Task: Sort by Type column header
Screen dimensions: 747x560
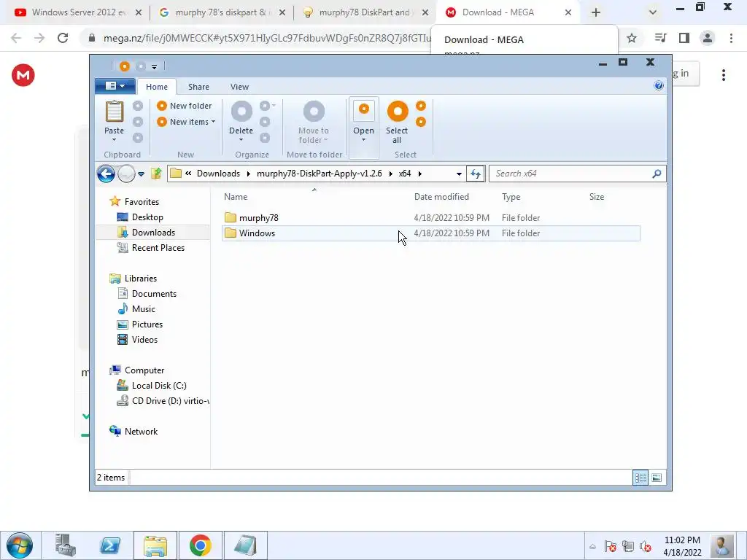Action: [511, 197]
